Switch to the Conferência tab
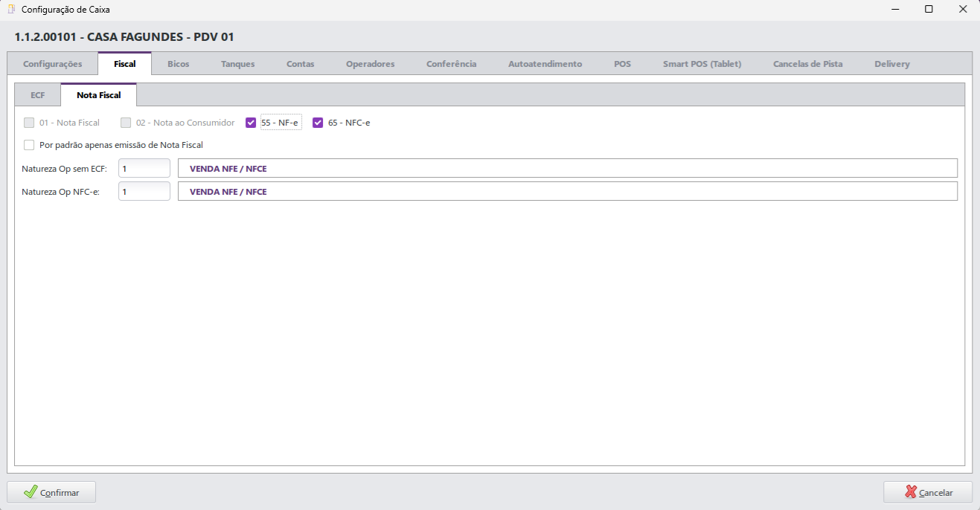 pos(452,64)
